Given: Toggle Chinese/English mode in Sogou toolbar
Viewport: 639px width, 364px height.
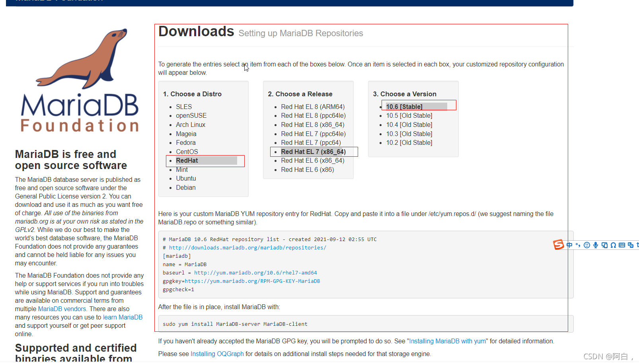Looking at the screenshot, I should pyautogui.click(x=569, y=245).
